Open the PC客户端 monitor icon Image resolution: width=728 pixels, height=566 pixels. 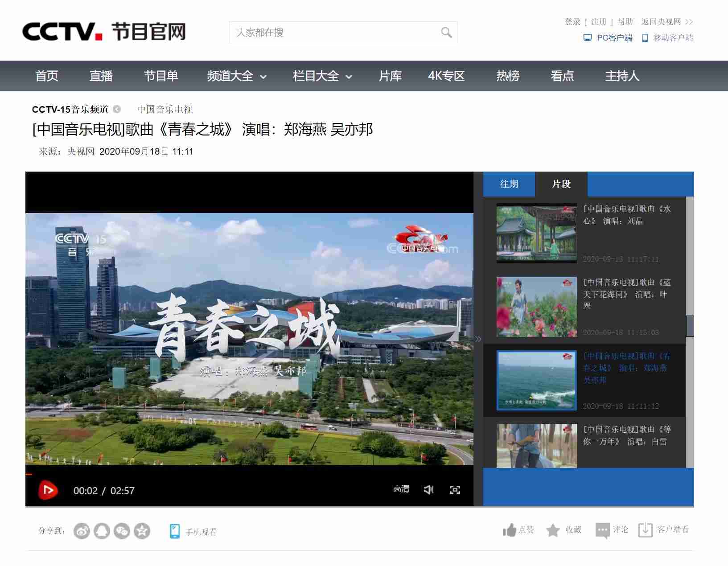coord(588,38)
